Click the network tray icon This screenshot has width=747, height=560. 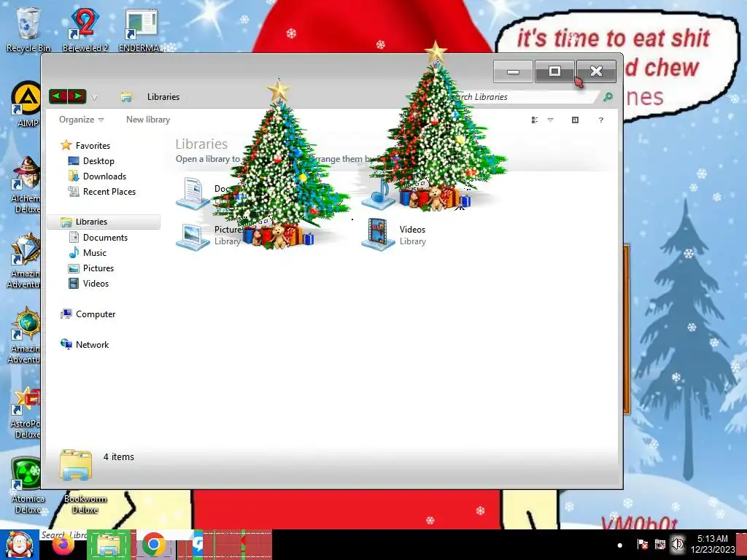(659, 544)
